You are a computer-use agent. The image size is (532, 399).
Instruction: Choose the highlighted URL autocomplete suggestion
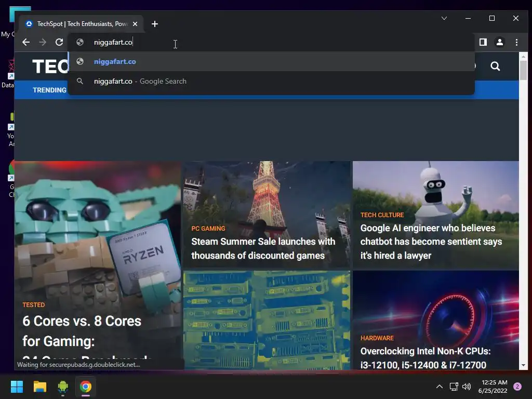coord(271,61)
